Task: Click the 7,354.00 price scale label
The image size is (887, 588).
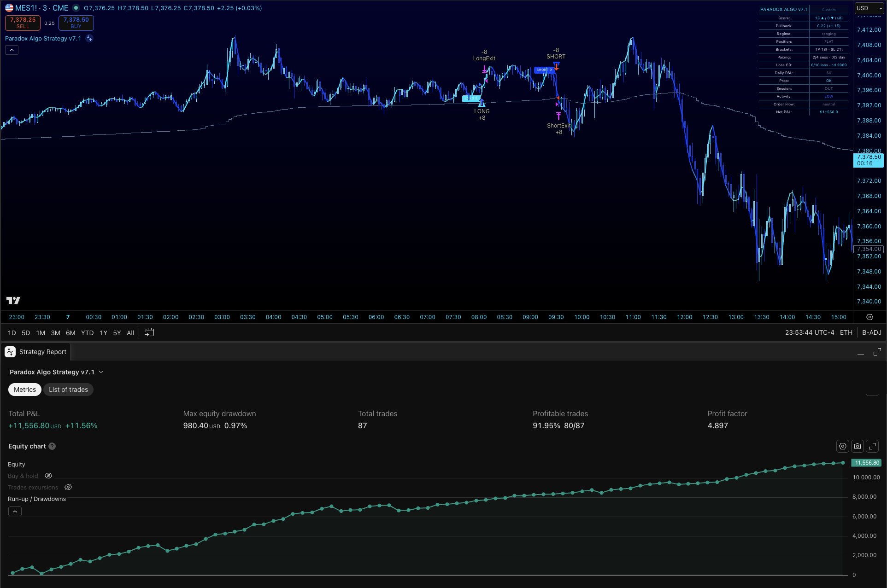Action: [x=869, y=249]
